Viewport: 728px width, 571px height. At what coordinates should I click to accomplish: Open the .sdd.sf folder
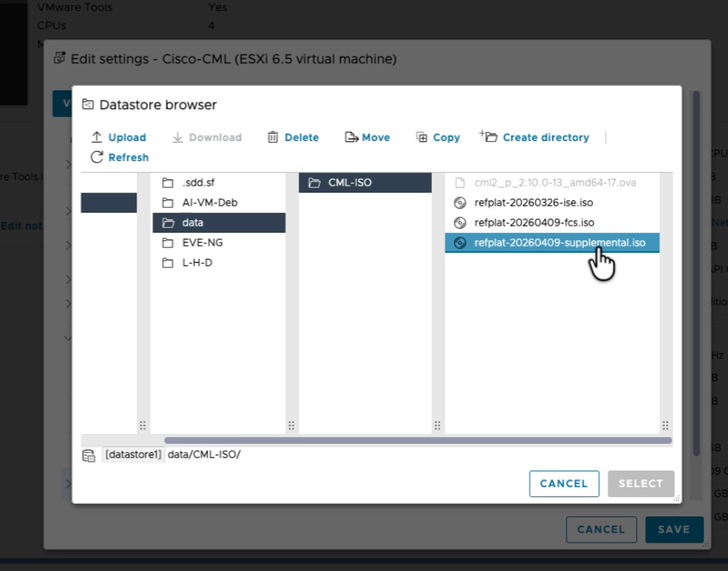[x=219, y=183]
